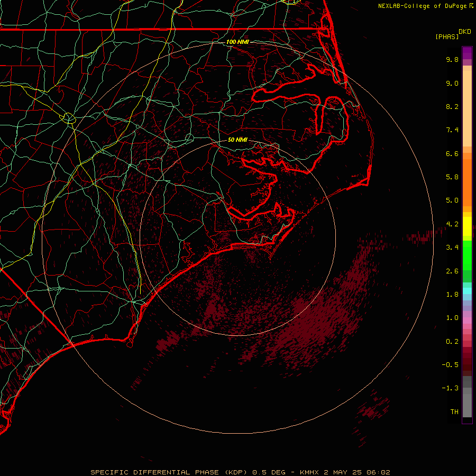Click the KMHX station identifier in caption
Viewport: 476px width, 476px height.
[309, 472]
